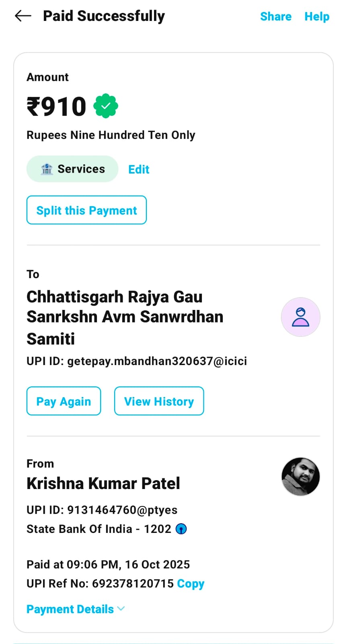
Task: Tap the ₹910 amount text
Action: tap(57, 107)
